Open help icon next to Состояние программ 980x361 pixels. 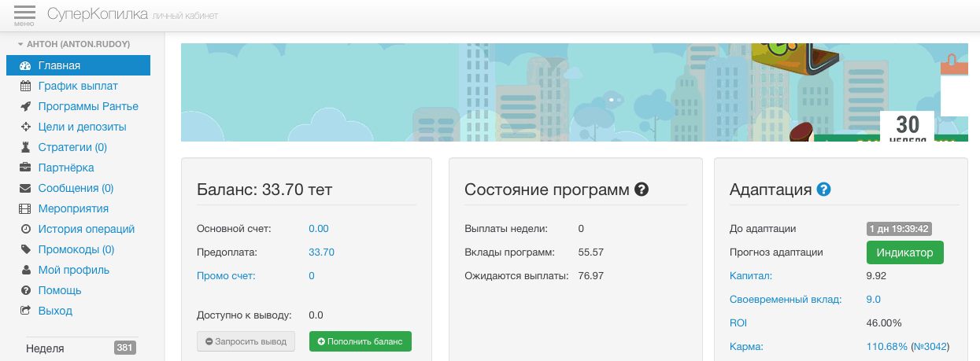tap(642, 190)
